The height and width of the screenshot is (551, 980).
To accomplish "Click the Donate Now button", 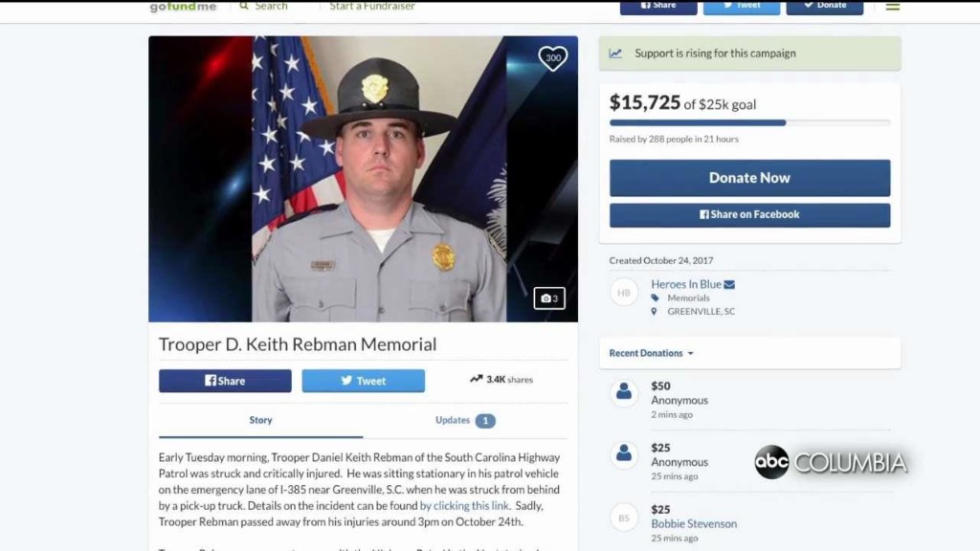I will click(749, 178).
